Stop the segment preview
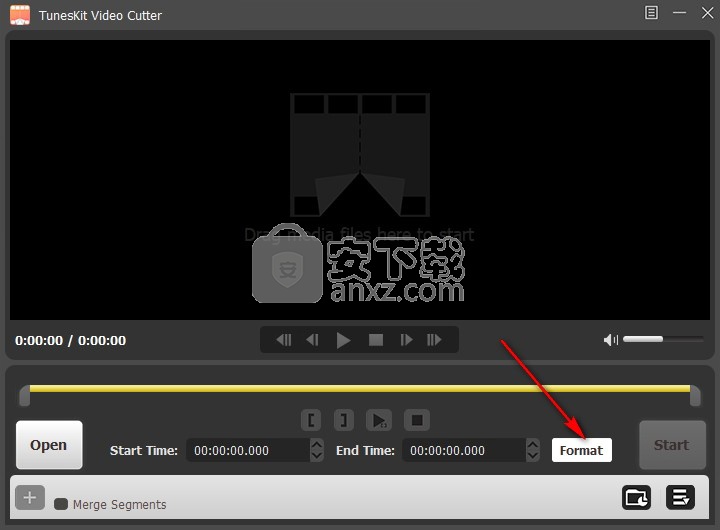Screen dimensions: 720x530 tap(417, 420)
